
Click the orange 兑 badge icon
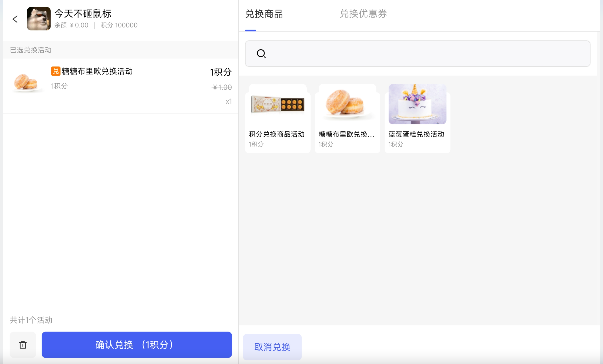(x=56, y=71)
